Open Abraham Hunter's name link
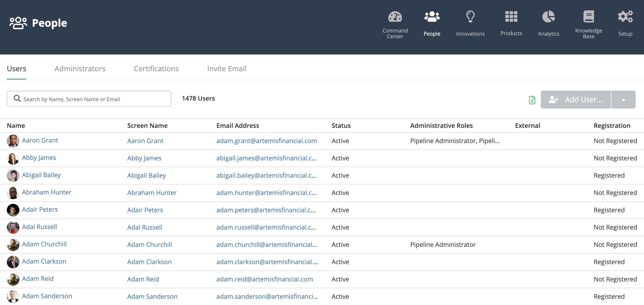The width and height of the screenshot is (644, 305). (x=46, y=192)
